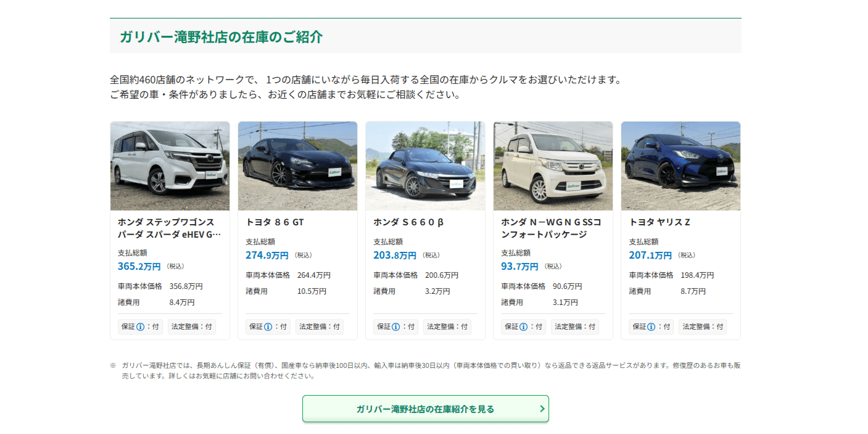This screenshot has height=434, width=868.
Task: Click 法定整備：付 tag on N-WGN card
Action: click(x=575, y=327)
